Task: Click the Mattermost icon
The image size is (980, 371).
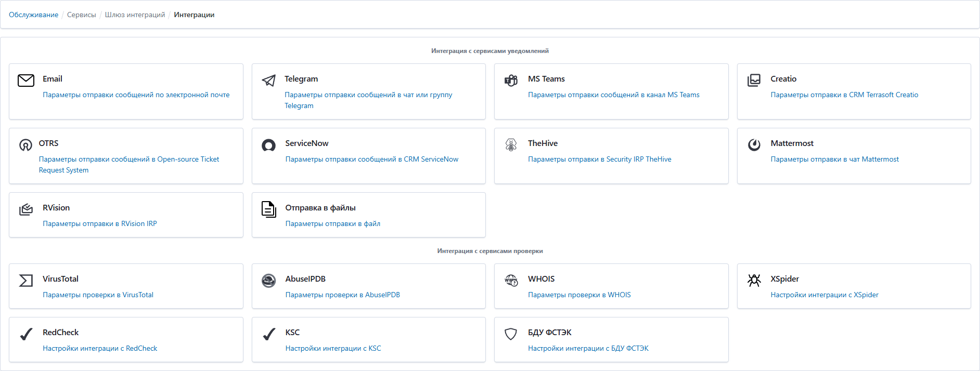Action: coord(754,144)
